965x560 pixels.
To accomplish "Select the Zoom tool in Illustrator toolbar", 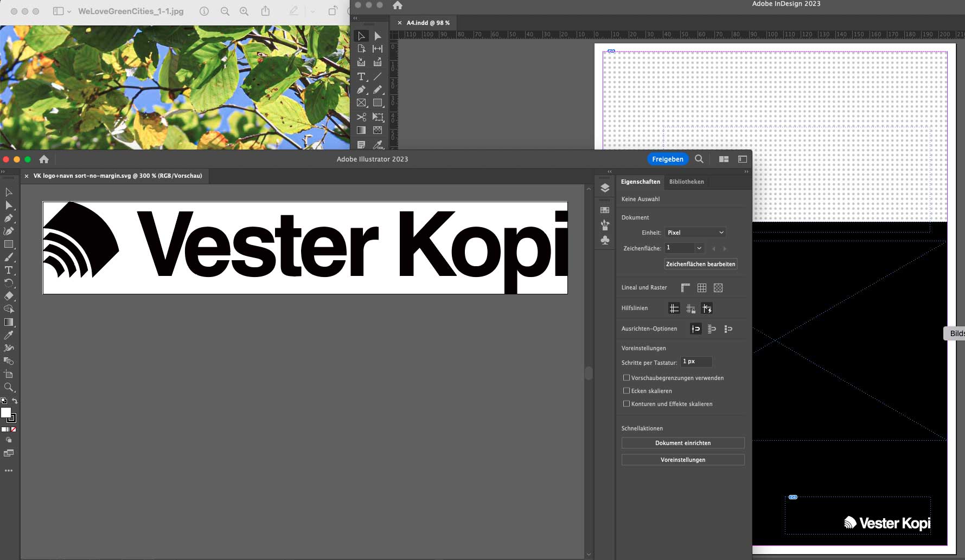I will [9, 387].
